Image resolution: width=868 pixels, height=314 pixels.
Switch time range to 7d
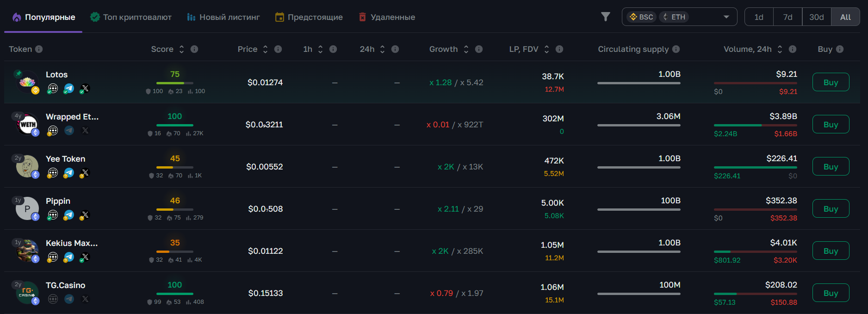(787, 17)
